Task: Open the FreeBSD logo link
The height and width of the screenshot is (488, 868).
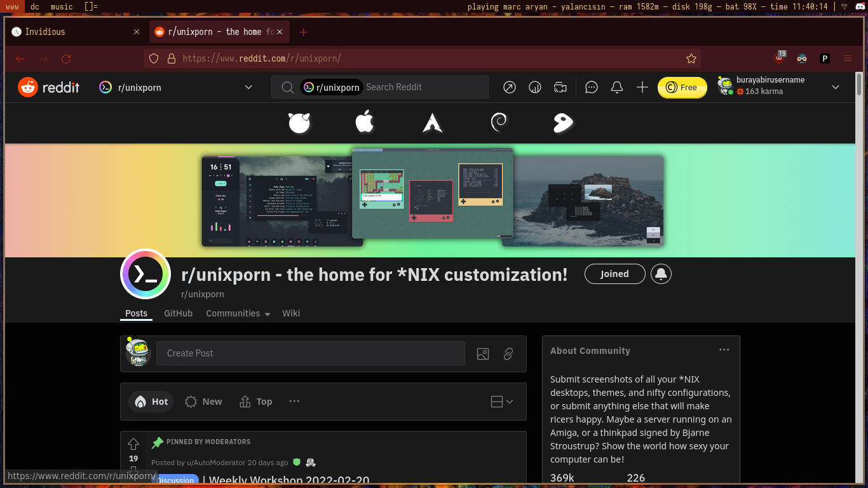Action: (x=299, y=123)
